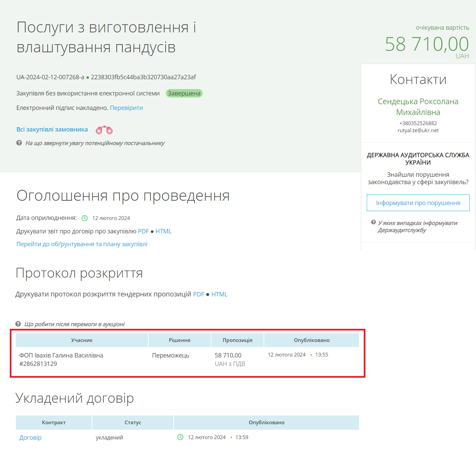Open the Договір contract link

click(x=30, y=438)
